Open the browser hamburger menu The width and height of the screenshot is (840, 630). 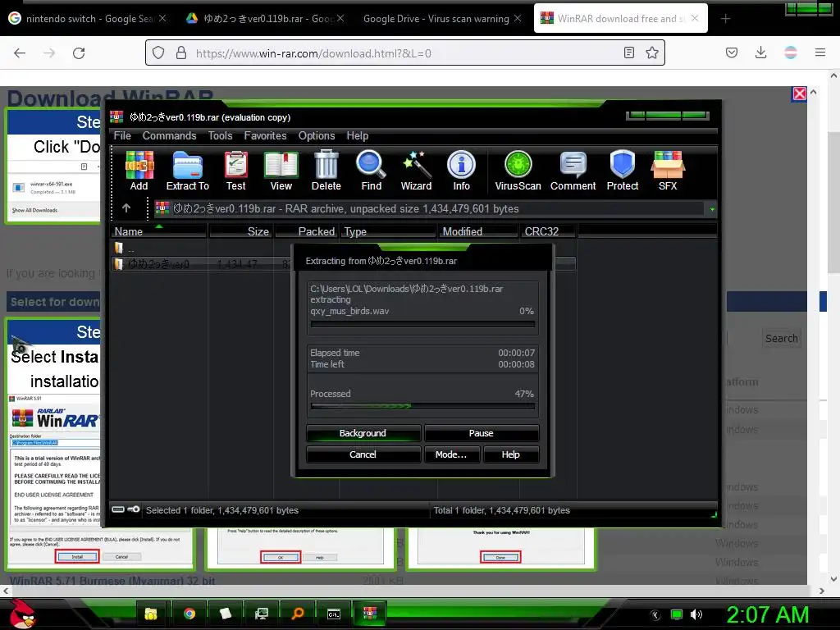click(x=820, y=52)
